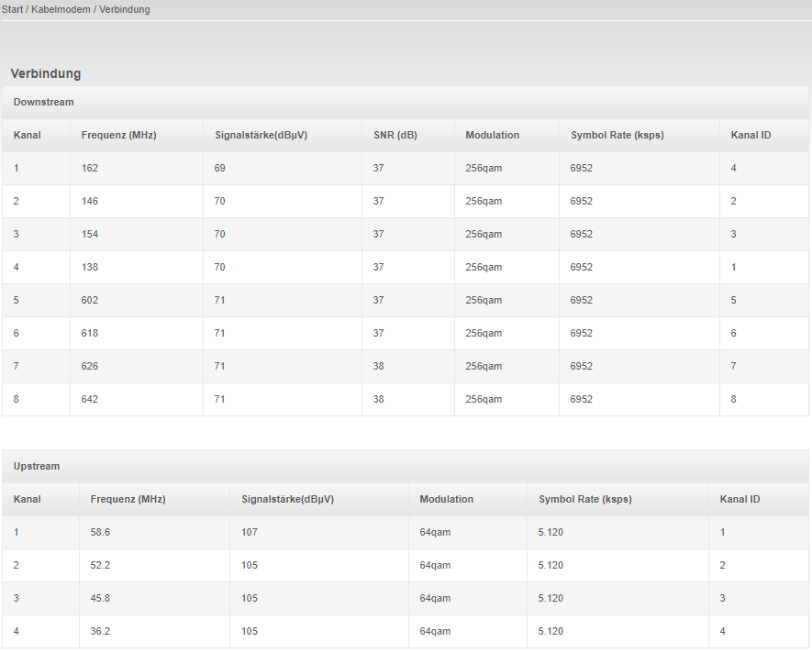The height and width of the screenshot is (653, 812).
Task: Click the Verbindung page heading
Action: [x=46, y=73]
